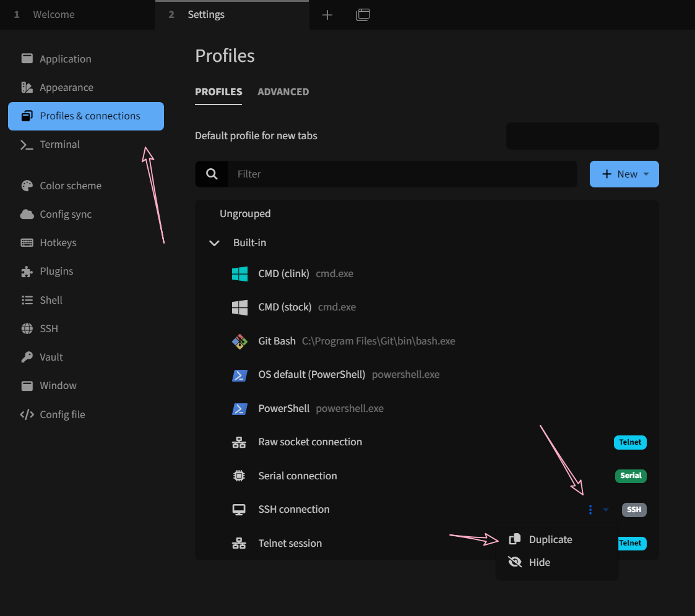Click the Color scheme palette icon
The width and height of the screenshot is (695, 616).
point(27,186)
